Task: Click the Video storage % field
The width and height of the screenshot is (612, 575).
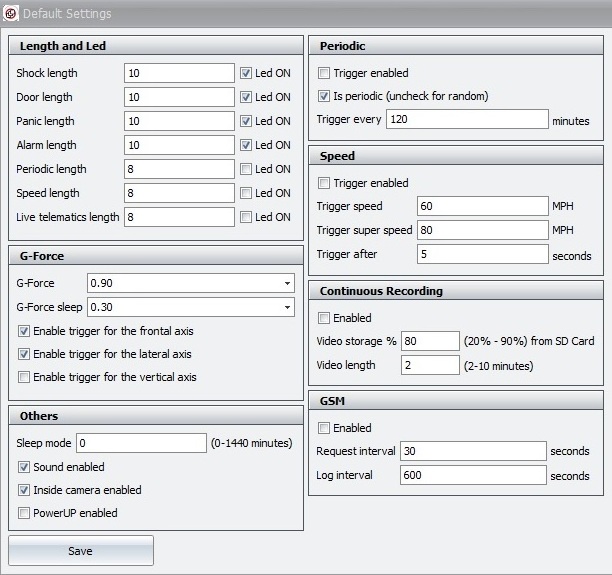Action: (x=430, y=341)
